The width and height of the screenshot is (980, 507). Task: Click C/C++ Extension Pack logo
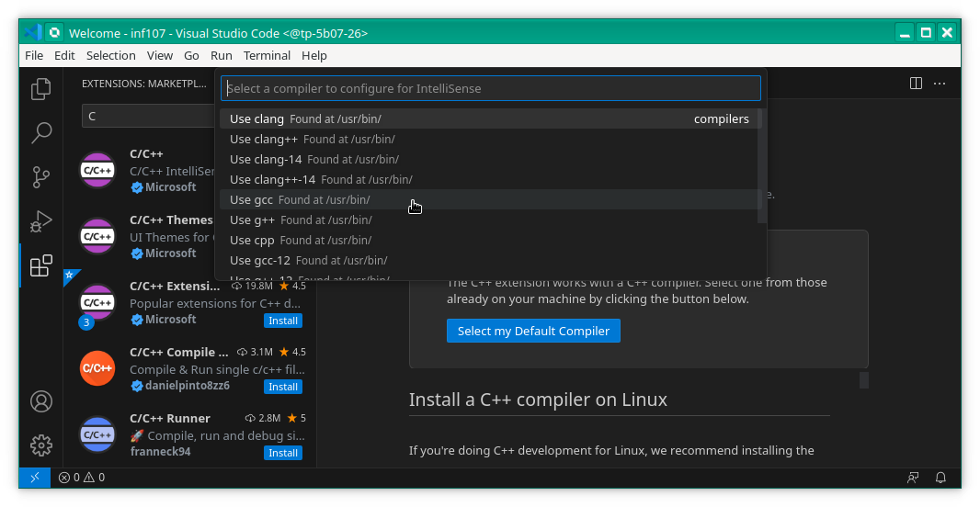pyautogui.click(x=97, y=302)
